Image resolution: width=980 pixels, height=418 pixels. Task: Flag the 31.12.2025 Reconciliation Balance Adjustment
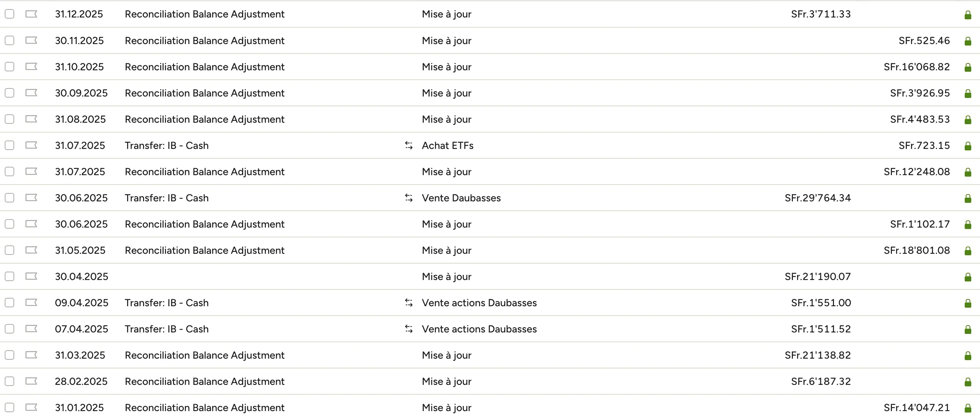point(32,14)
